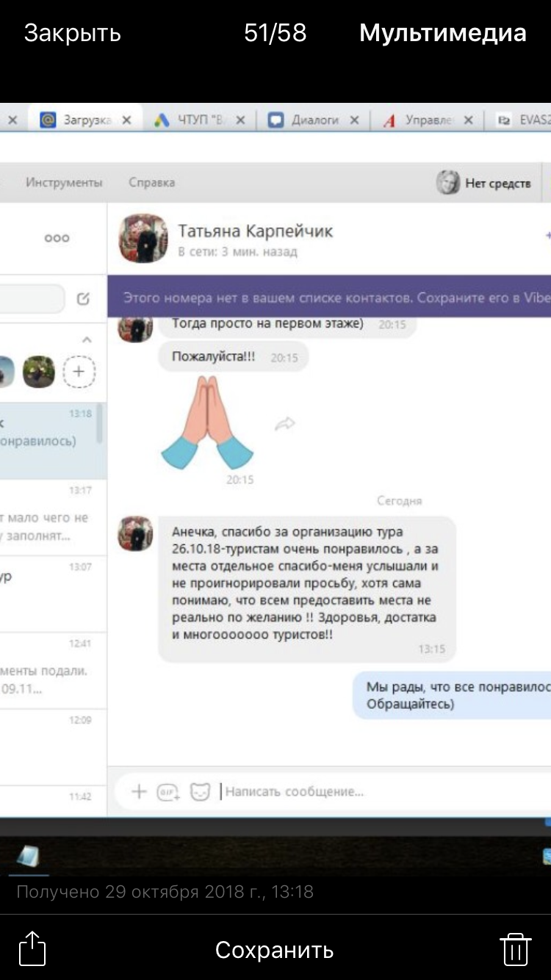551x980 pixels.
Task: Collapse the contacts section chevron
Action: click(x=87, y=339)
